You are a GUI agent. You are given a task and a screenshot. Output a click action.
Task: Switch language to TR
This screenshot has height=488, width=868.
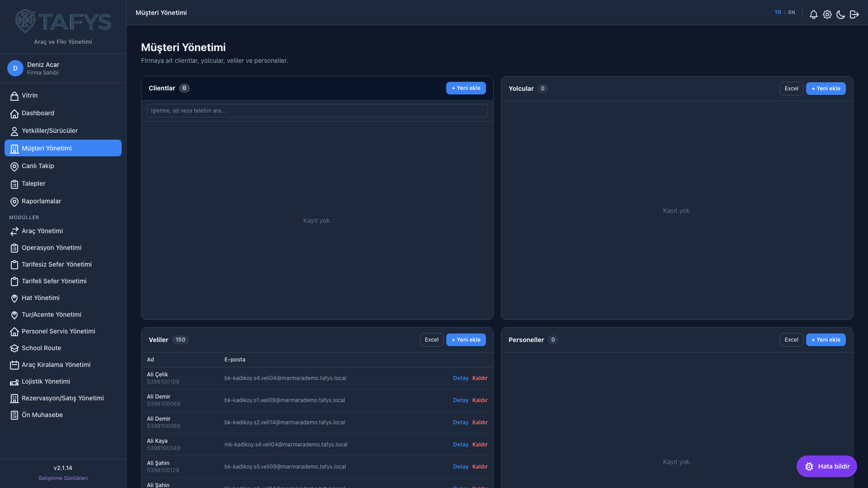point(778,13)
